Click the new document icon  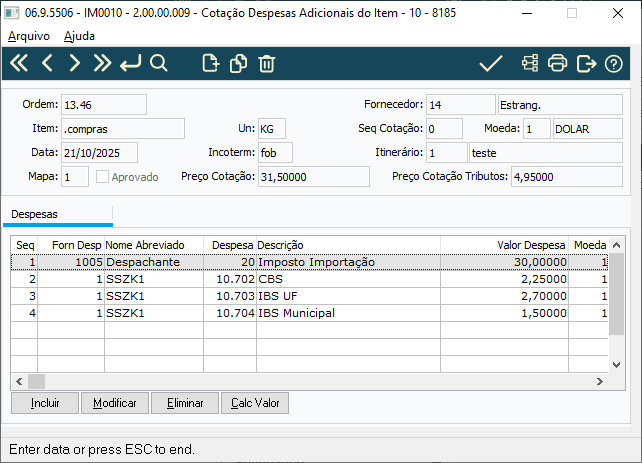click(210, 64)
